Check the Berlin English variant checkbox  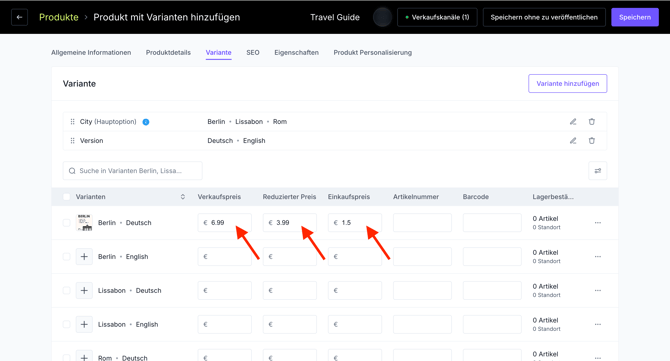(66, 257)
